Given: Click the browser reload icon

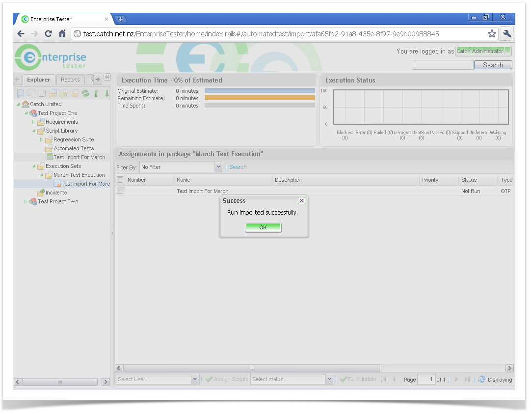Looking at the screenshot, I should [48, 34].
